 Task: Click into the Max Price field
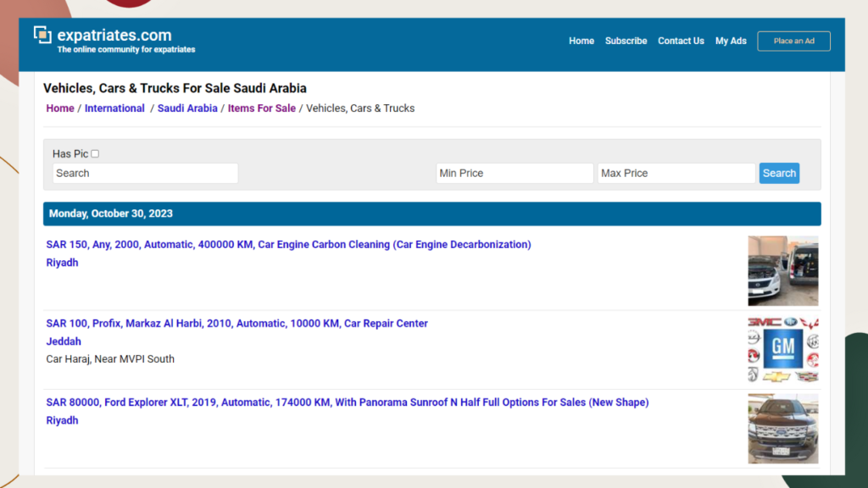pos(676,173)
